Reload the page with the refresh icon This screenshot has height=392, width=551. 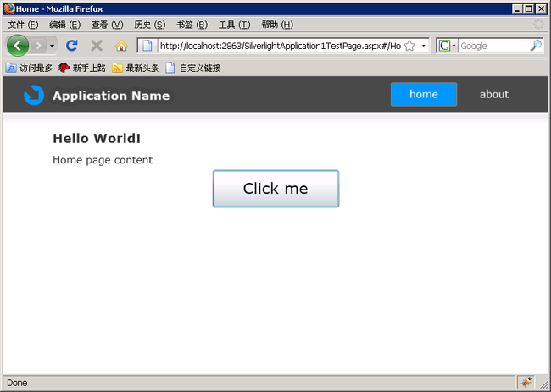[72, 46]
